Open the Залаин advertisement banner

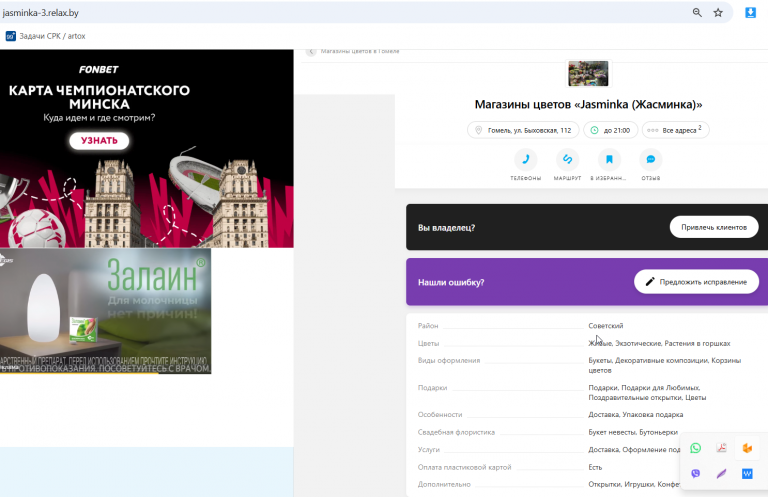[x=105, y=311]
